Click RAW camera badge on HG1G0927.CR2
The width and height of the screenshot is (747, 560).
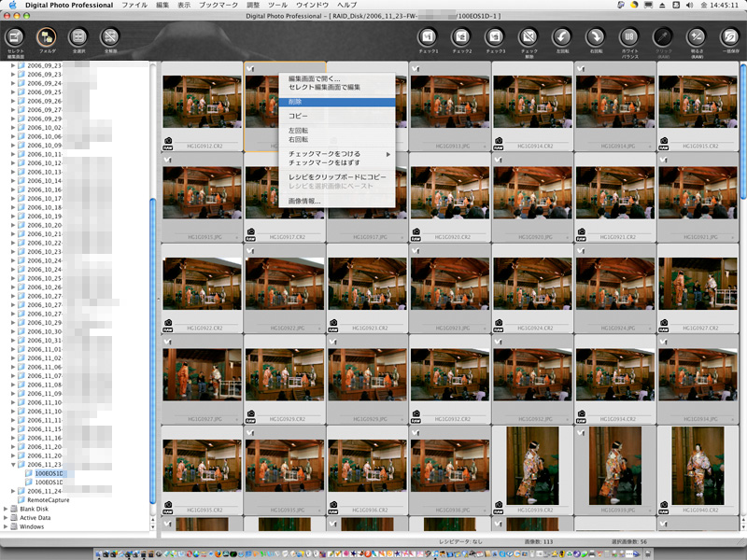(x=664, y=326)
